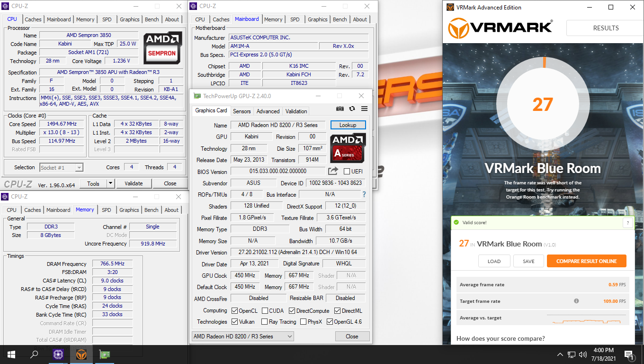Screen dimensions: 644x364
Task: Click the Close button in CPU-Z
Action: tap(170, 183)
